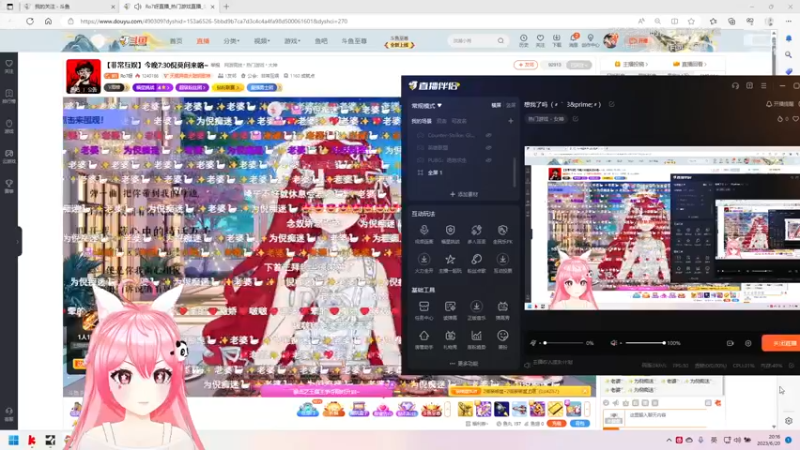Click the 开播 button in the Douyu header

(638, 40)
